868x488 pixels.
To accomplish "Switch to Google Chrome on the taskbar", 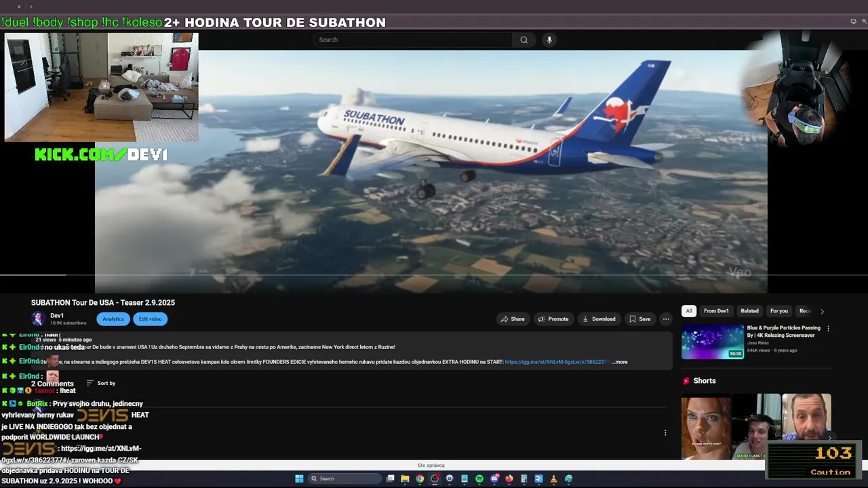I will pos(420,479).
